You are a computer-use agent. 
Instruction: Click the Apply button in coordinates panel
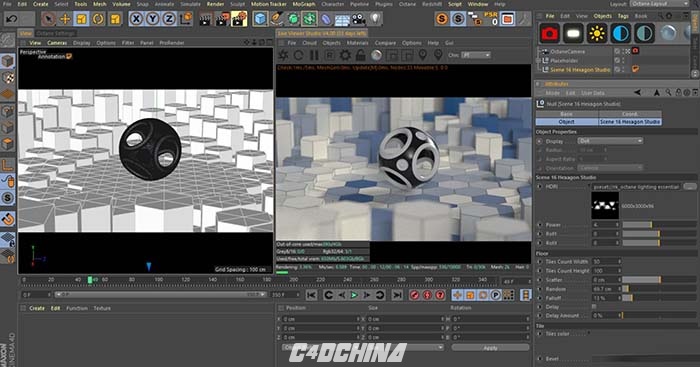click(490, 347)
